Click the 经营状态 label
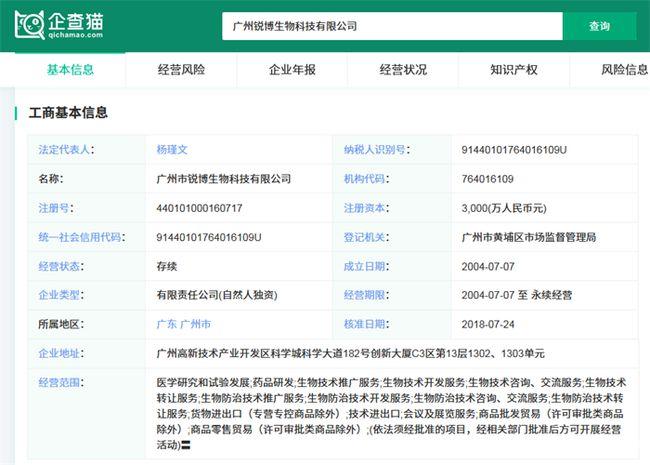This screenshot has height=465, width=650. (x=61, y=266)
